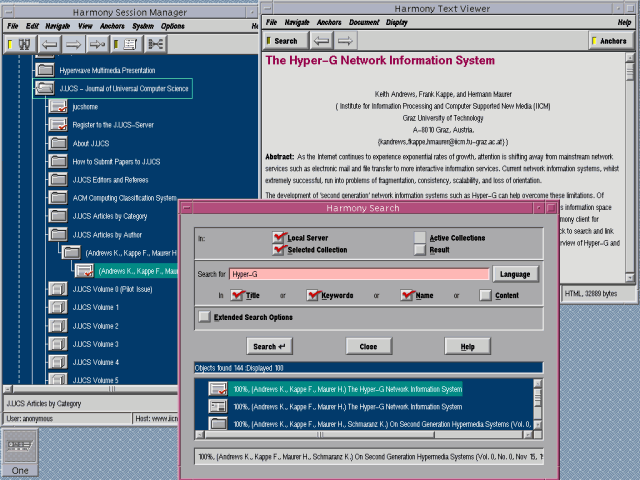Open Text Viewer Navigate menu
640x480 pixels.
click(x=297, y=22)
